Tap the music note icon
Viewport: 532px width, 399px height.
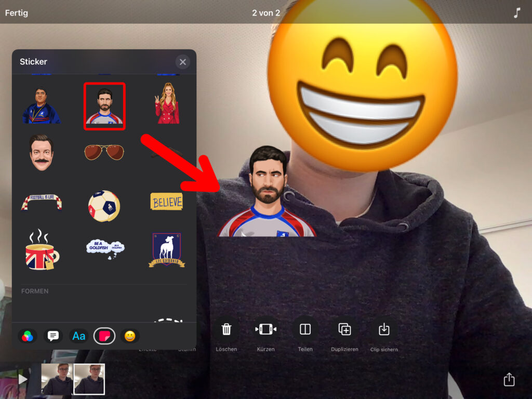[516, 13]
